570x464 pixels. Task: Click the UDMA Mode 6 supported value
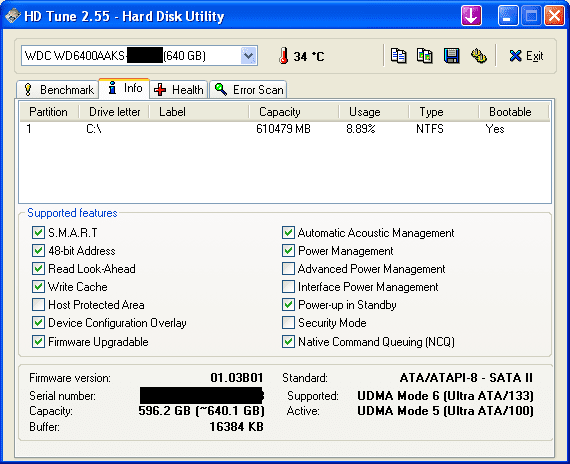pos(445,396)
